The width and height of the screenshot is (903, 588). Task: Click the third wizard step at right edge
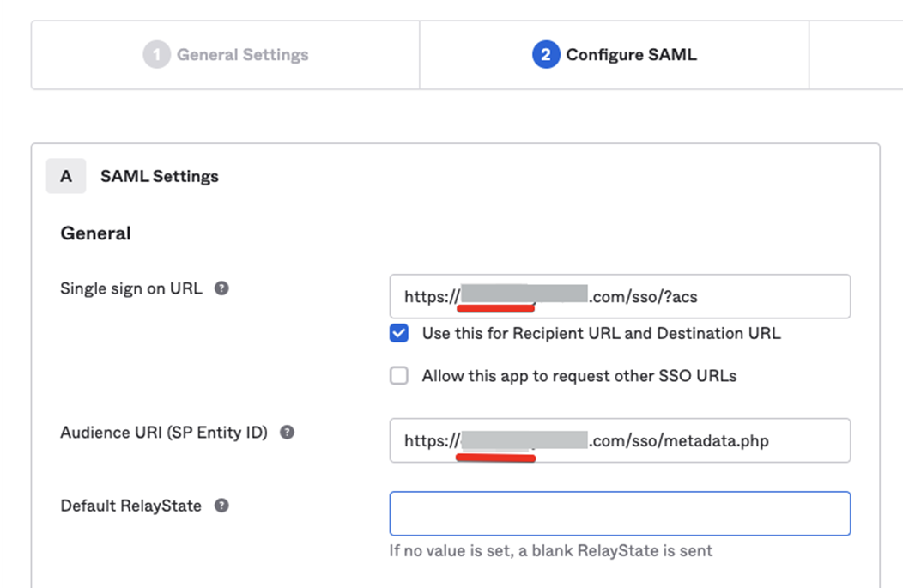click(x=856, y=55)
